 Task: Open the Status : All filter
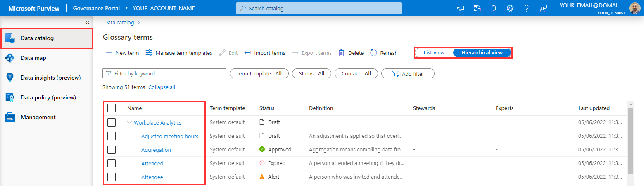click(x=311, y=73)
